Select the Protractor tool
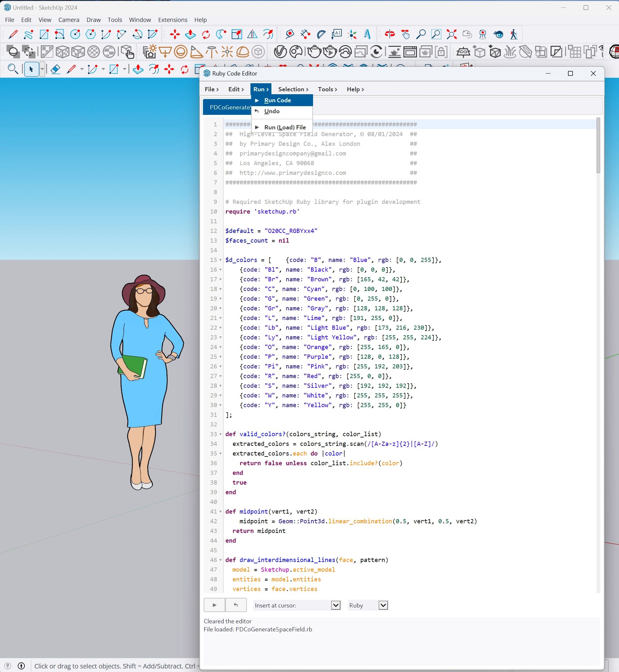The height and width of the screenshot is (672, 619). tap(321, 34)
